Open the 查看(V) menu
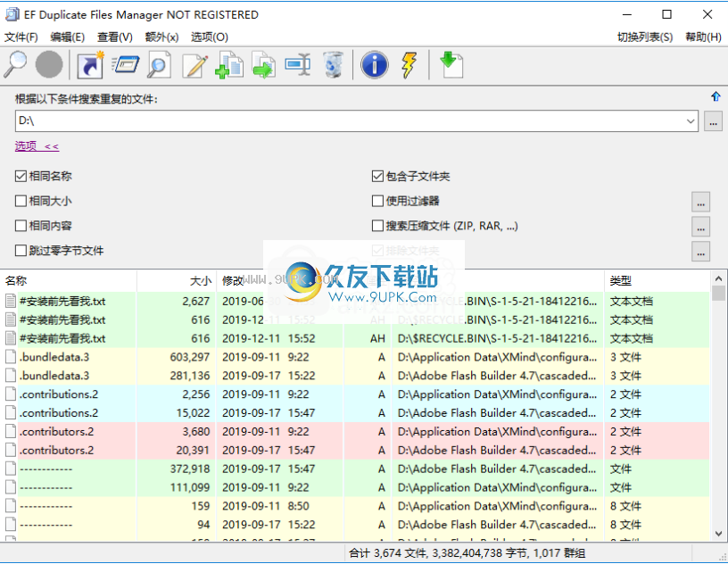728x564 pixels. click(x=115, y=37)
